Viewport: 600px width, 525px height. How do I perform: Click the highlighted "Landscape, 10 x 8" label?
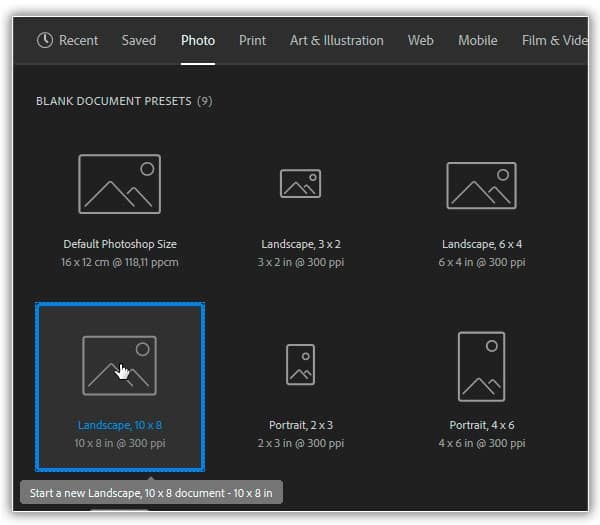pyautogui.click(x=120, y=425)
